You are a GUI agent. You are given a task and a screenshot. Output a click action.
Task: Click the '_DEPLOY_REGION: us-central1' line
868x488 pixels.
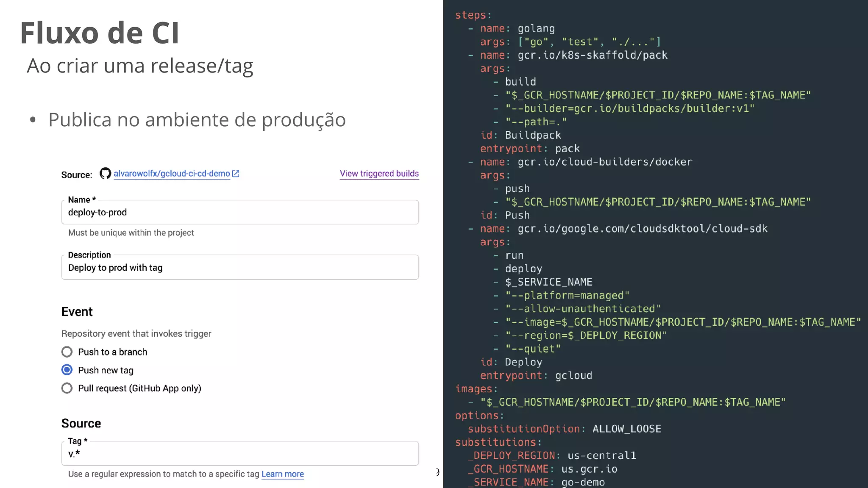coord(552,456)
